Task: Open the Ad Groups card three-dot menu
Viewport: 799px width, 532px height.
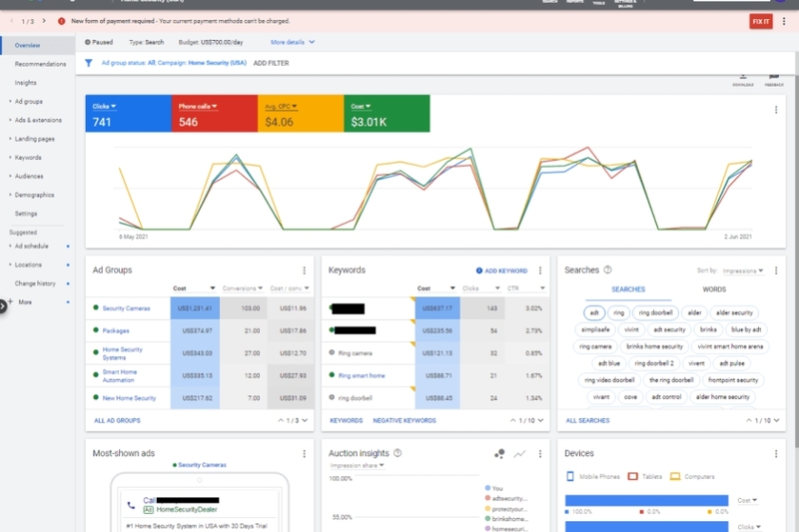Action: 305,270
